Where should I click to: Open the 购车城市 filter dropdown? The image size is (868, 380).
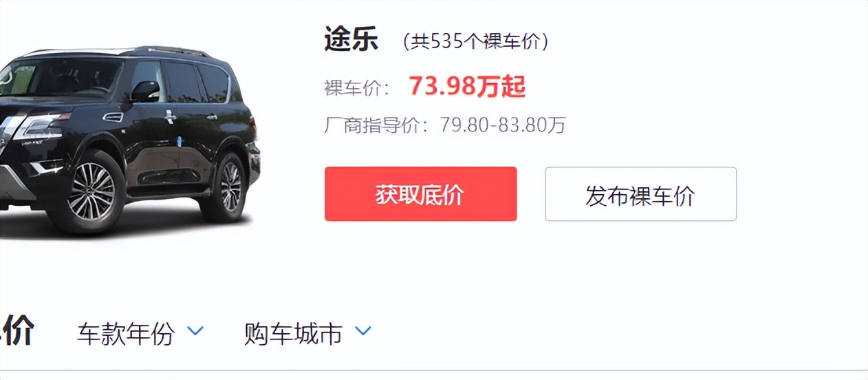pyautogui.click(x=307, y=334)
